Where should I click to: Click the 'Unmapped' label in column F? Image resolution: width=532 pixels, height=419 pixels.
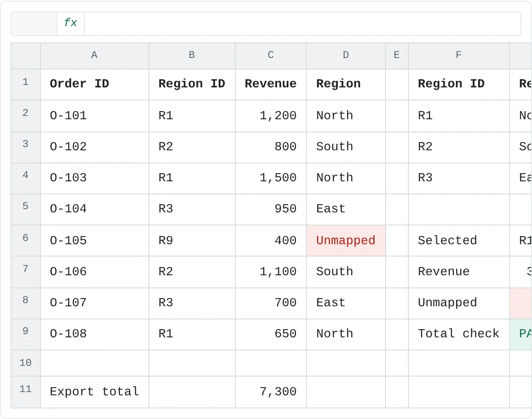pos(459,303)
